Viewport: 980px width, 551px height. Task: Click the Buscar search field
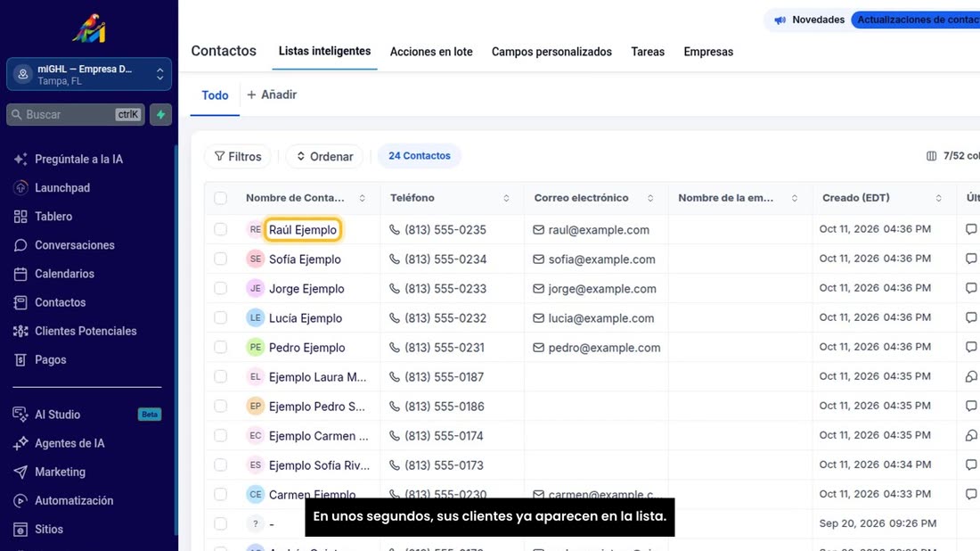click(76, 114)
